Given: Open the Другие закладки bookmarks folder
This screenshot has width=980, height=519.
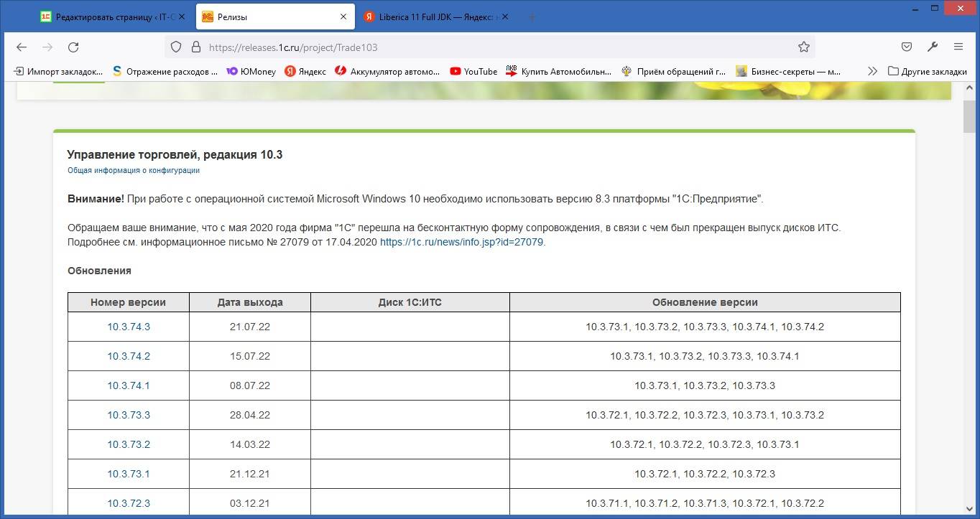Looking at the screenshot, I should (927, 71).
